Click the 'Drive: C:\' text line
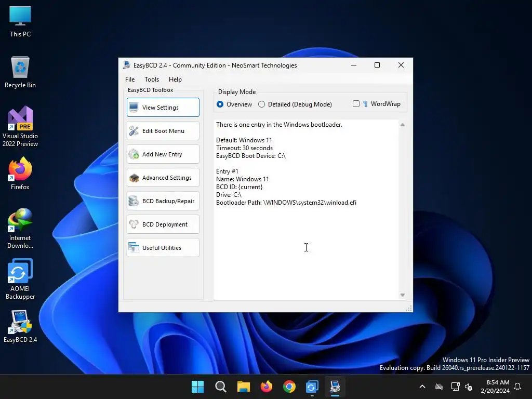Viewport: 532px width, 399px height. click(x=229, y=195)
